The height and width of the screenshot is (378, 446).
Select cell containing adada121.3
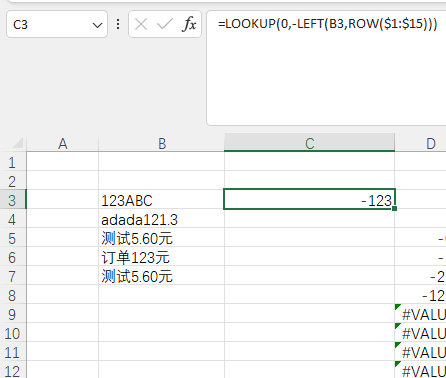pos(162,219)
